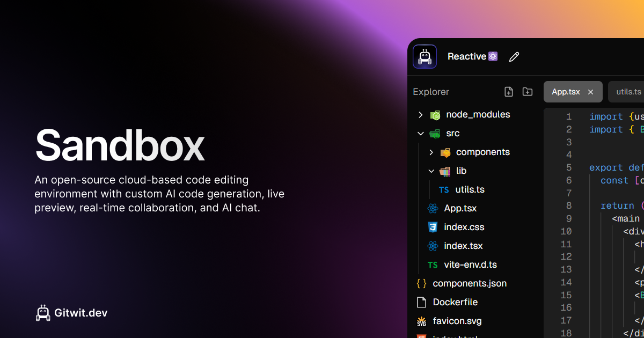The image size is (644, 338).
Task: Create a new folder in Explorer
Action: tap(527, 92)
